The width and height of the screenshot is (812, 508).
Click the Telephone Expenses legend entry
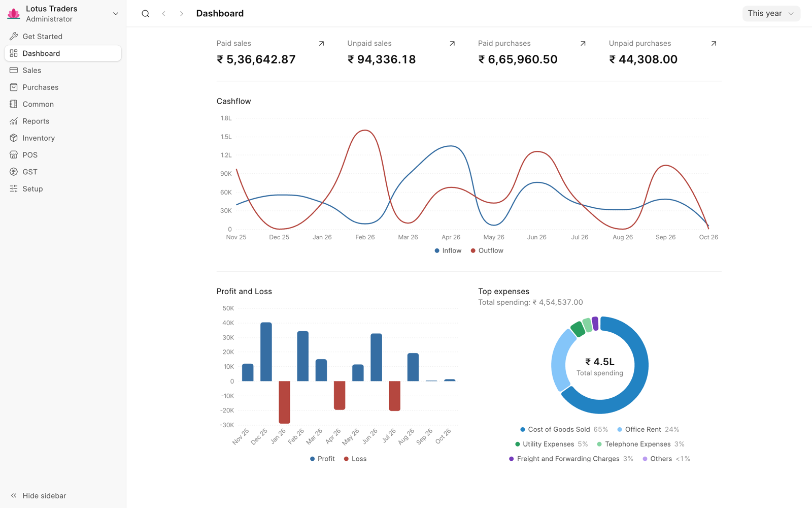pyautogui.click(x=640, y=444)
